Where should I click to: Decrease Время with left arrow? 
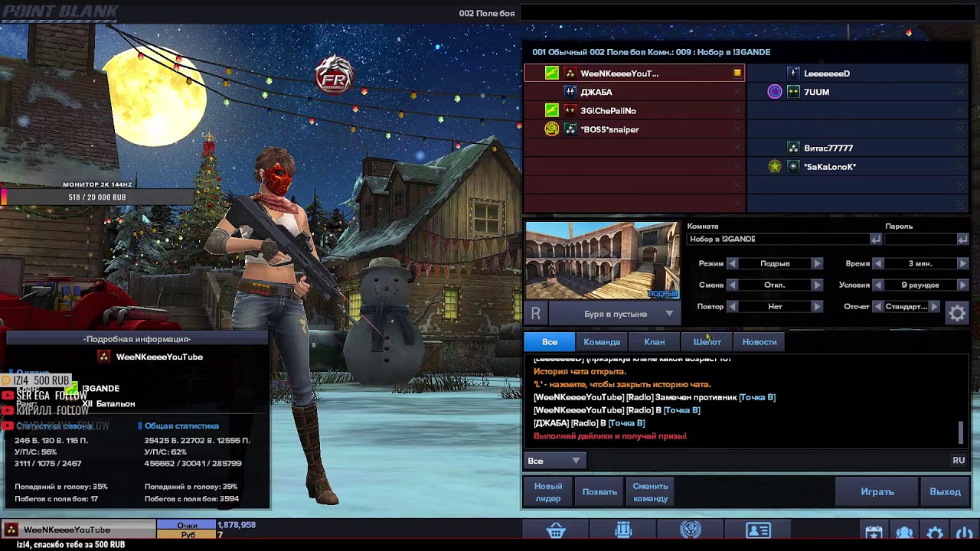tap(878, 263)
